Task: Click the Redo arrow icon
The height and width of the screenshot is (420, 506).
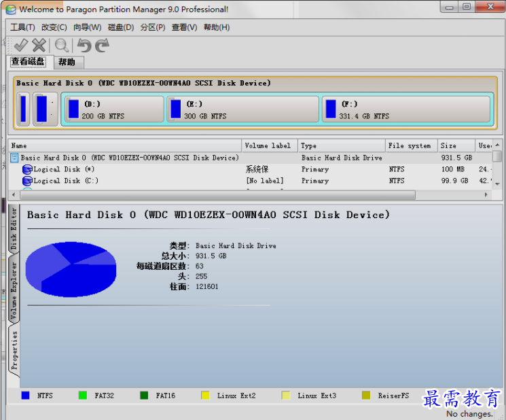Action: click(103, 46)
